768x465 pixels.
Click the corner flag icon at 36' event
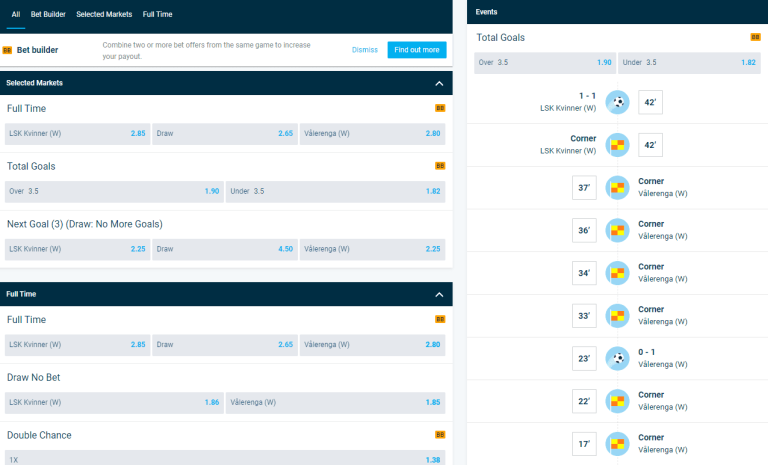[x=618, y=230]
